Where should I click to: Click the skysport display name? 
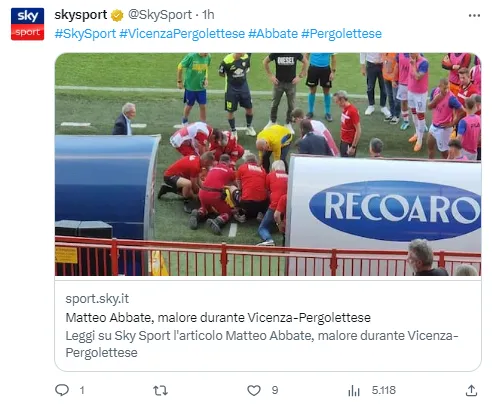click(x=81, y=15)
